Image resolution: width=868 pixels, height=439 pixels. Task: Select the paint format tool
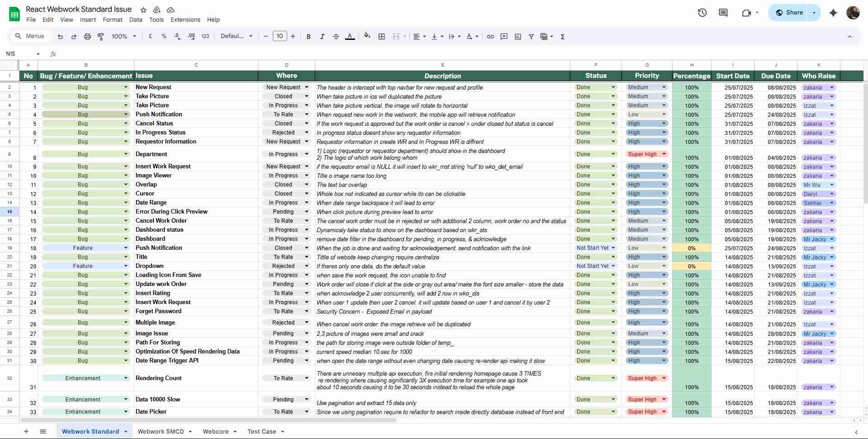[x=101, y=37]
